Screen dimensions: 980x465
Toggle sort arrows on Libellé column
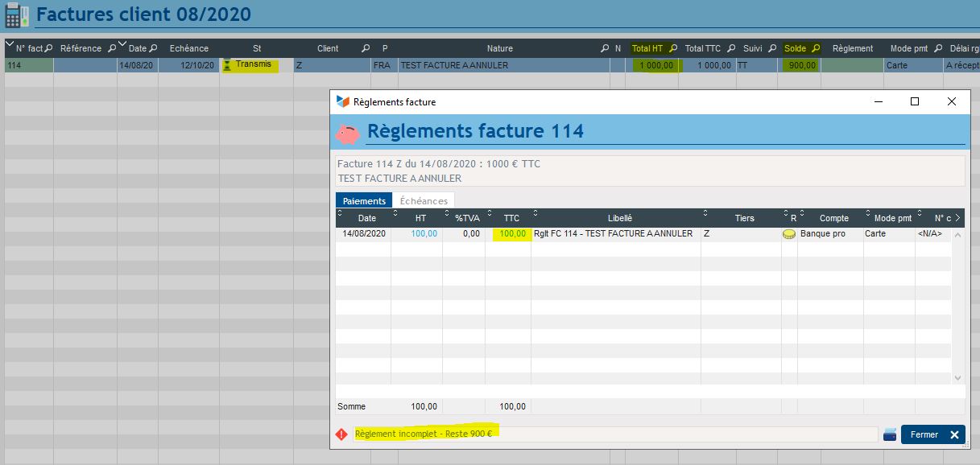pos(535,214)
